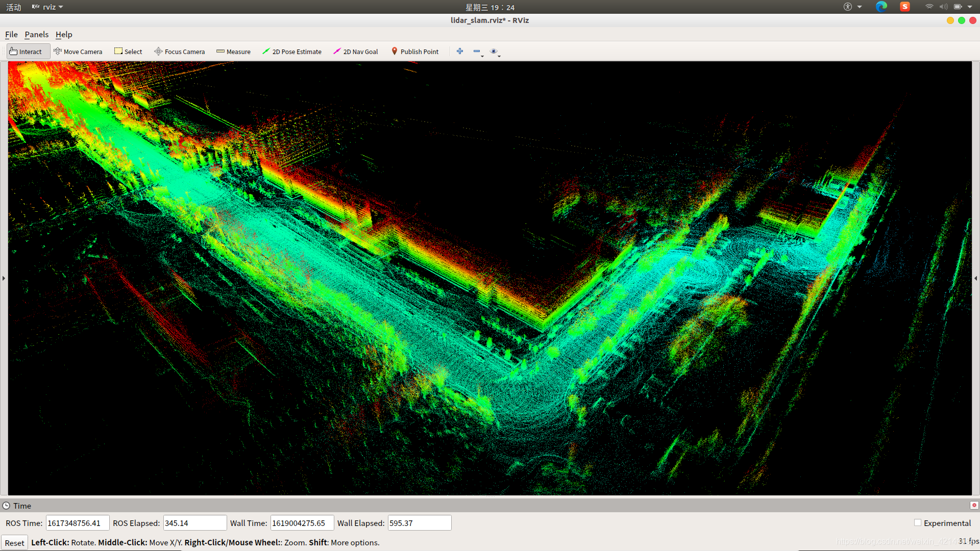Select the Move Camera tool
The image size is (980, 551).
tap(78, 52)
